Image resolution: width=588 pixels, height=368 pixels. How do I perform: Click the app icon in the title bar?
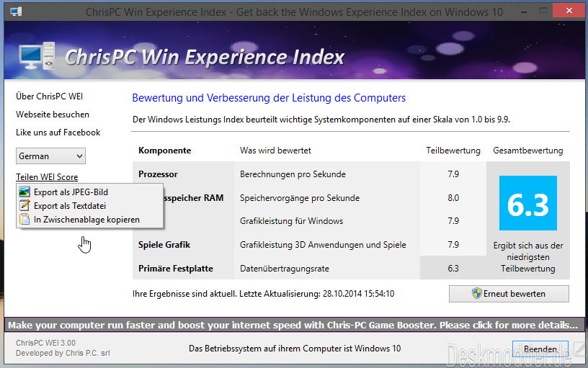(x=16, y=12)
